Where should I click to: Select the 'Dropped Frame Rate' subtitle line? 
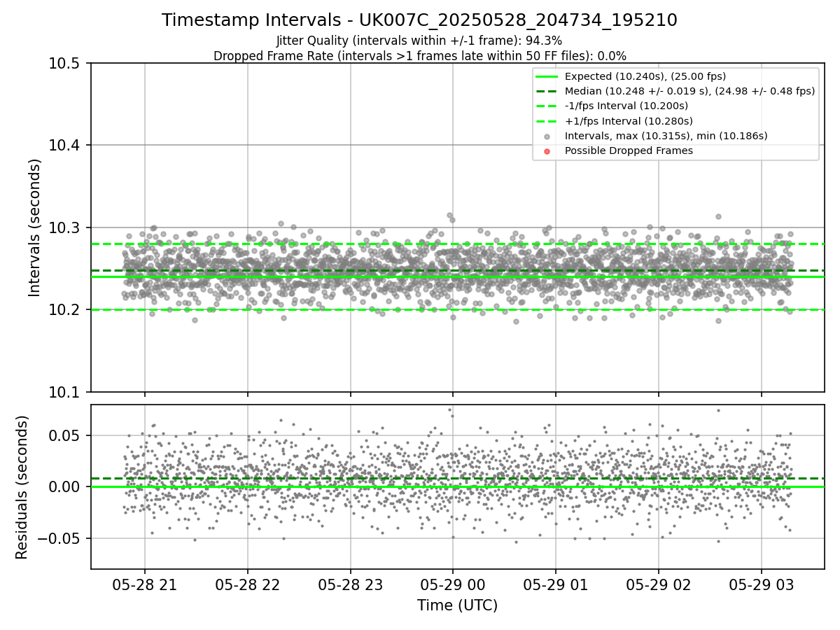click(419, 56)
